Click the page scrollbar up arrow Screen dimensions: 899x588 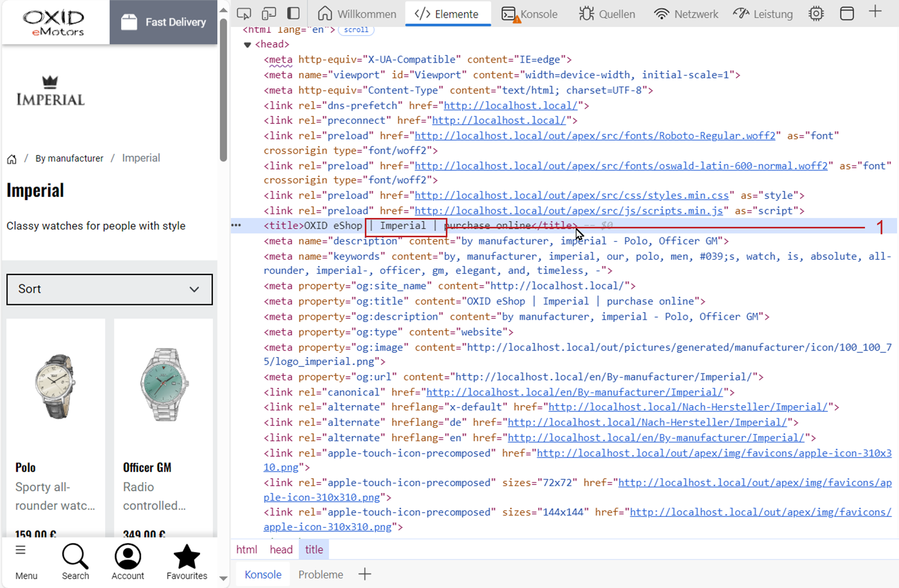(x=224, y=9)
